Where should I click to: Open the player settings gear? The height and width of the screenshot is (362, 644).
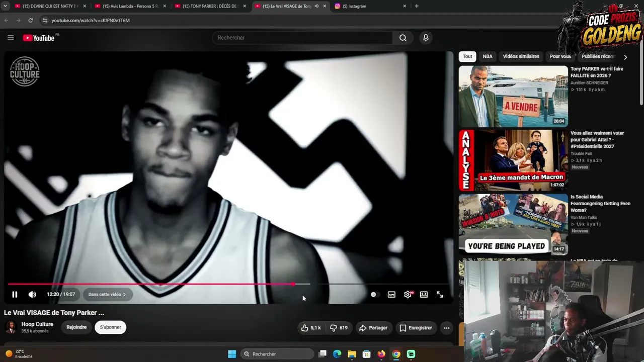pyautogui.click(x=408, y=295)
